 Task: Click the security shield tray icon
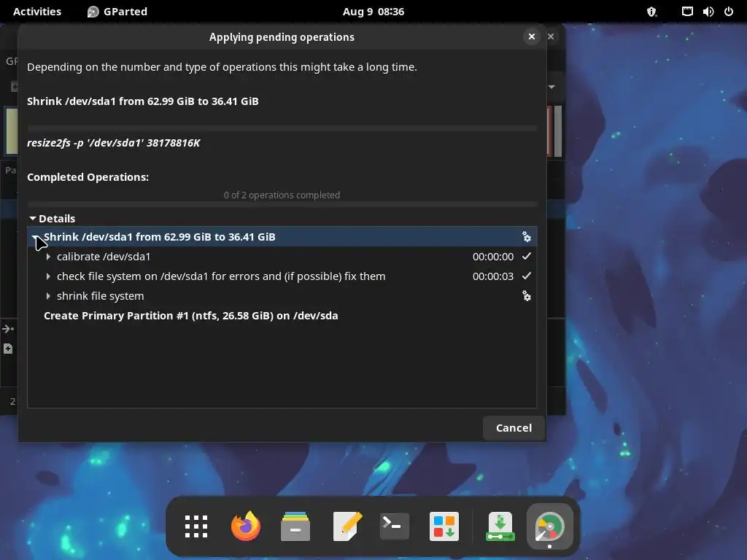[x=651, y=12]
